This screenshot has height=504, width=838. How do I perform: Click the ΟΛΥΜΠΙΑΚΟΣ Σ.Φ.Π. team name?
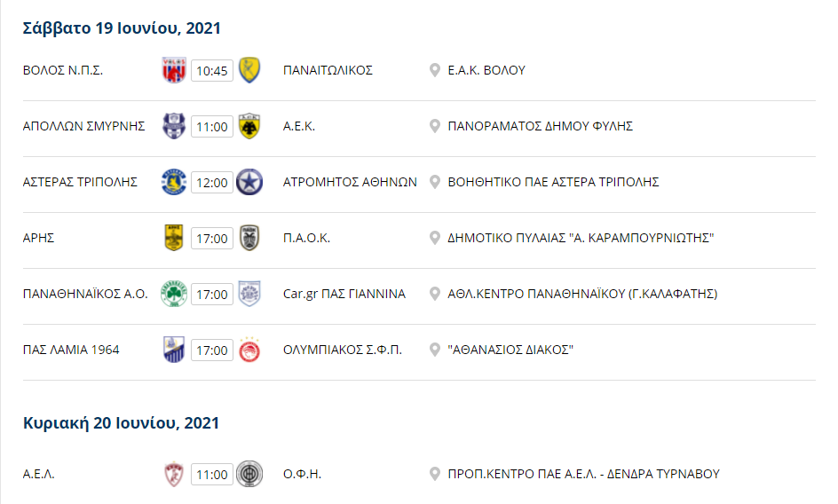pos(342,350)
